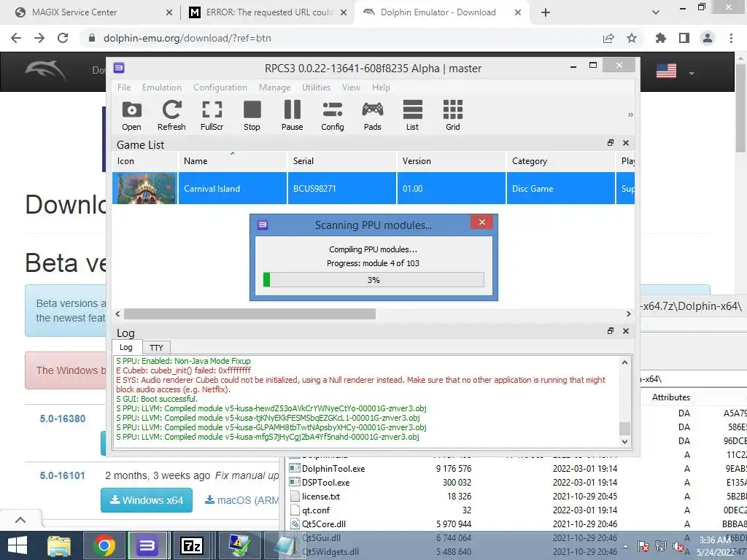Sort the game list by the Category column
747x560 pixels.
[x=560, y=161]
